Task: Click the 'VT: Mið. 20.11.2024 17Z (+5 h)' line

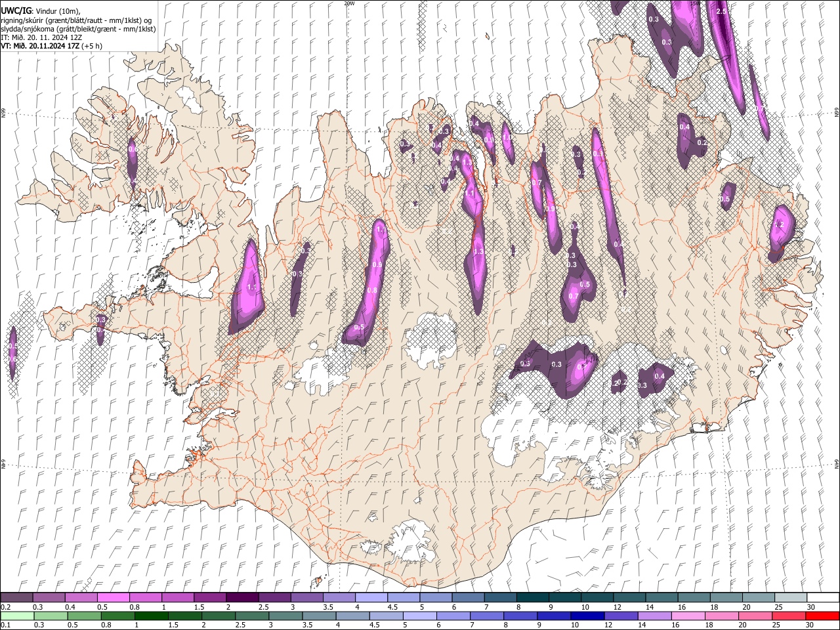Action: coord(51,46)
